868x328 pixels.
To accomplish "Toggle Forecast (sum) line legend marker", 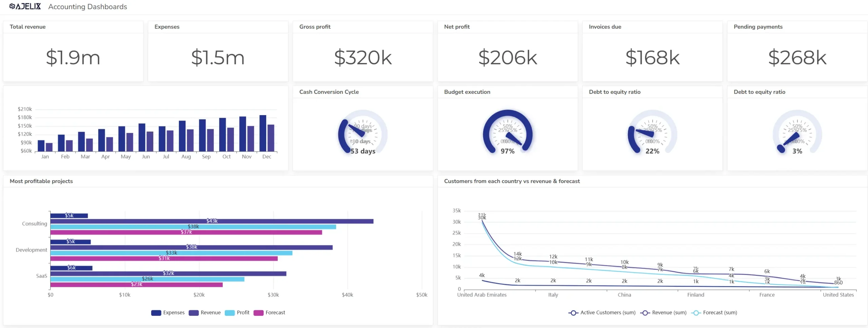I will pyautogui.click(x=696, y=313).
